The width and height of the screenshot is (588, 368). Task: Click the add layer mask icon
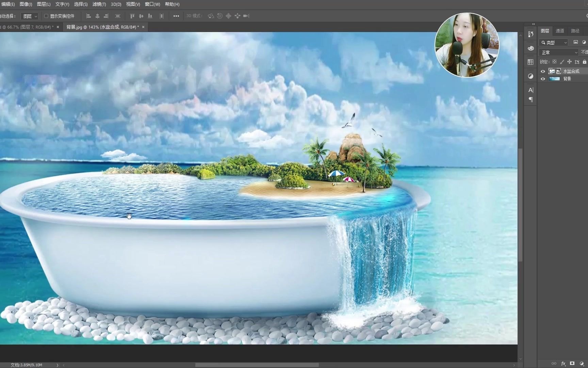pyautogui.click(x=572, y=364)
